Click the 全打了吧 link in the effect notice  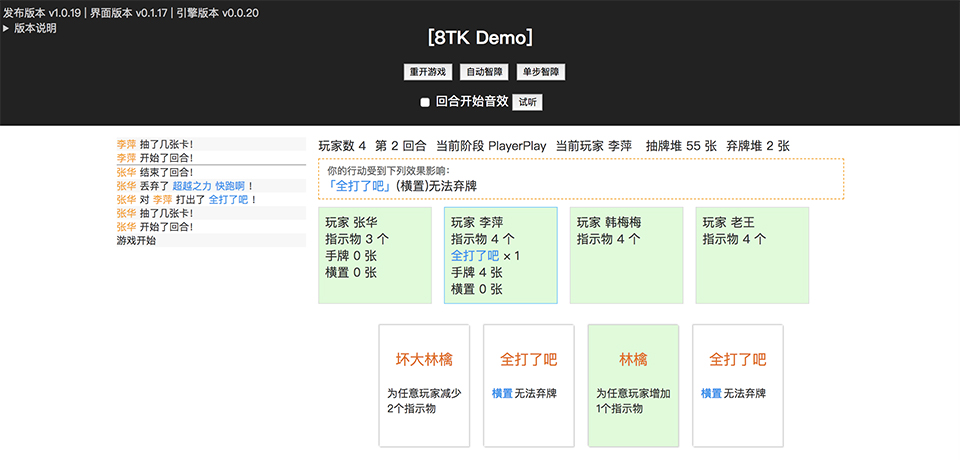pyautogui.click(x=360, y=186)
